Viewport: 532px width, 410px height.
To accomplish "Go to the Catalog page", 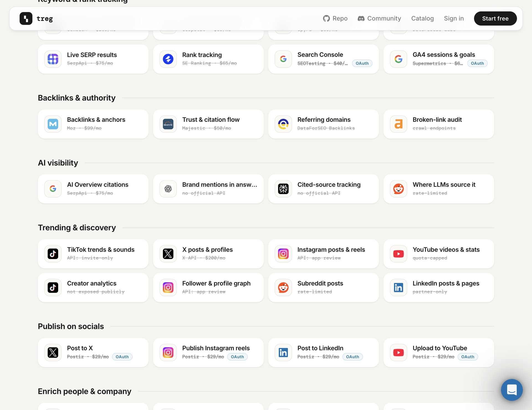I will [423, 19].
